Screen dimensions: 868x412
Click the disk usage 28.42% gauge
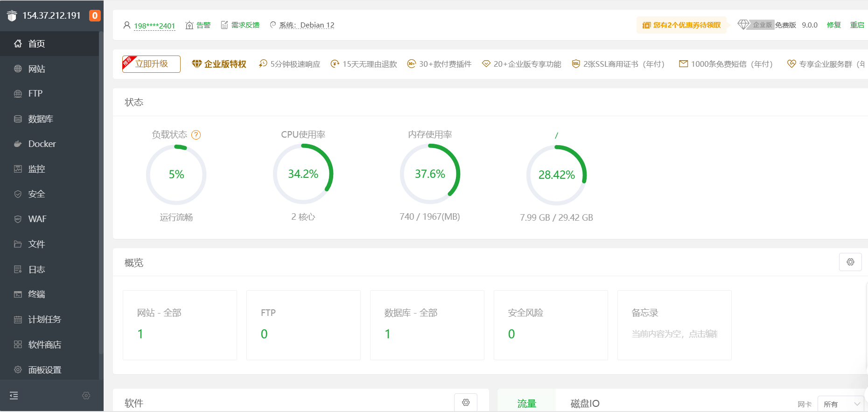(x=557, y=175)
